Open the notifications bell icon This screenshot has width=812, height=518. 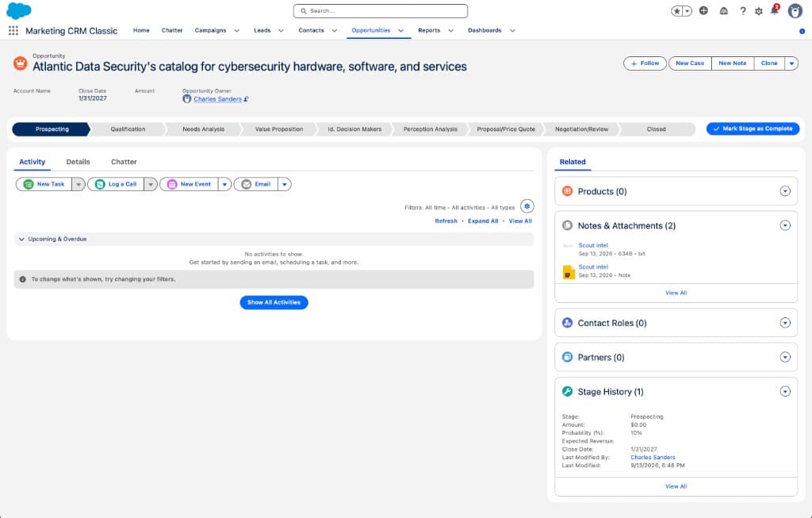tap(775, 10)
